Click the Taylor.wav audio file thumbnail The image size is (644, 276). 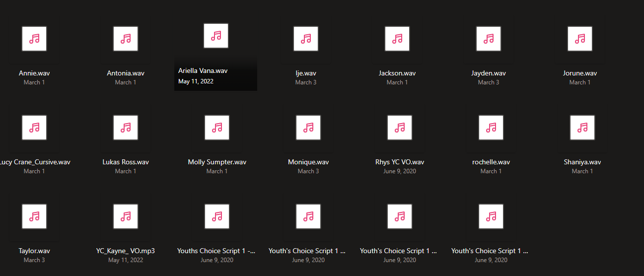click(x=34, y=216)
